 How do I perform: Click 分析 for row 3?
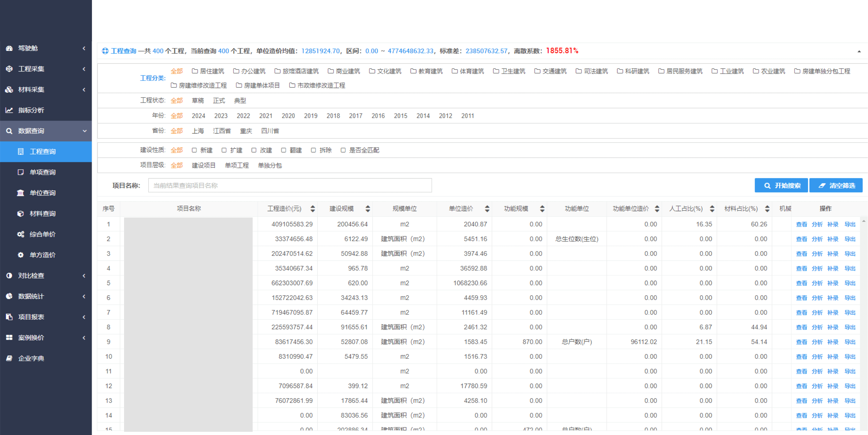click(817, 254)
